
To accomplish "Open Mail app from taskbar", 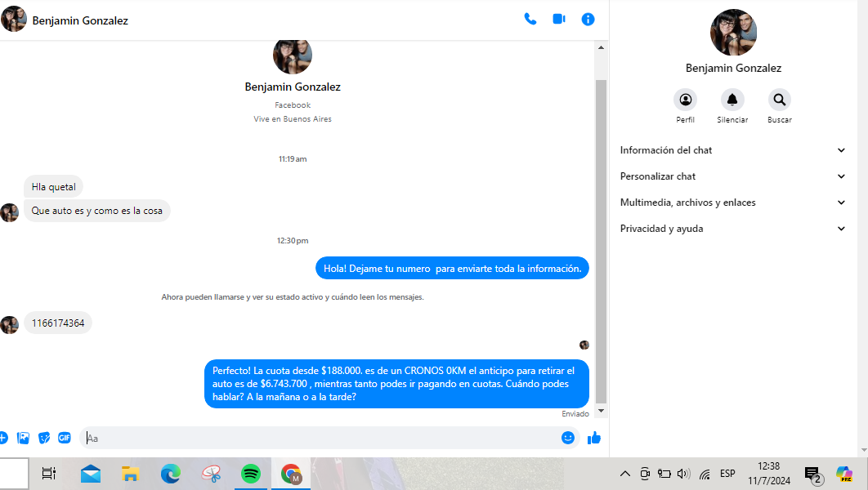I will [90, 474].
